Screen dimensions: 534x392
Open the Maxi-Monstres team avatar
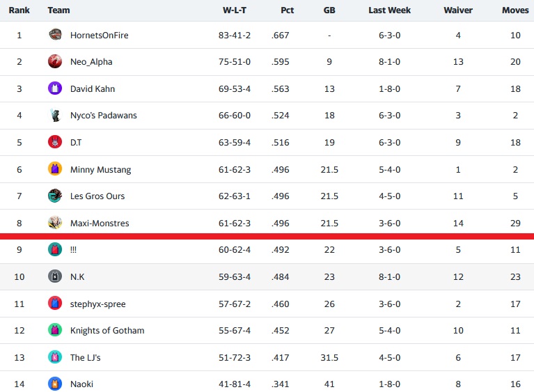55,223
